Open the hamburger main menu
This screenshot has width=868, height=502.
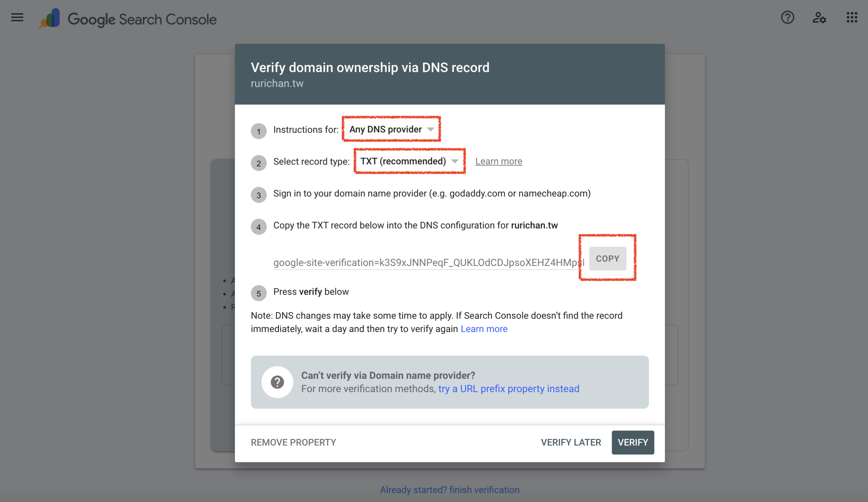click(x=17, y=18)
